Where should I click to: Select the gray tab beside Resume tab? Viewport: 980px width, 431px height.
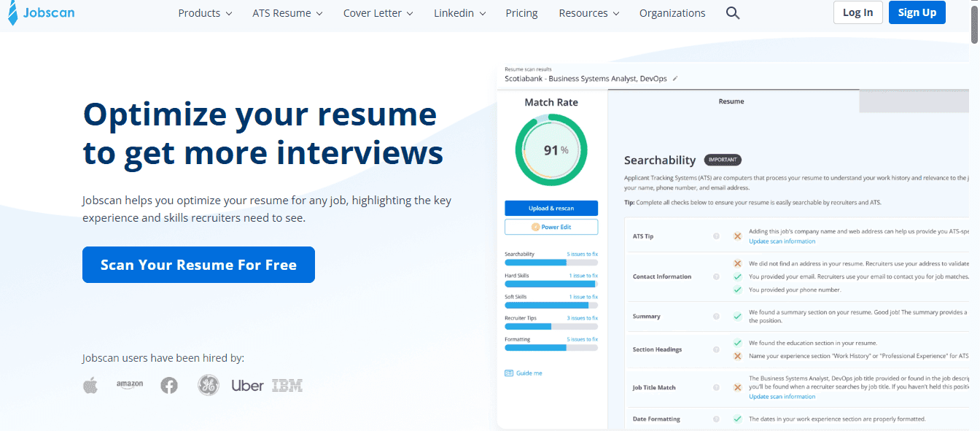[x=914, y=101]
